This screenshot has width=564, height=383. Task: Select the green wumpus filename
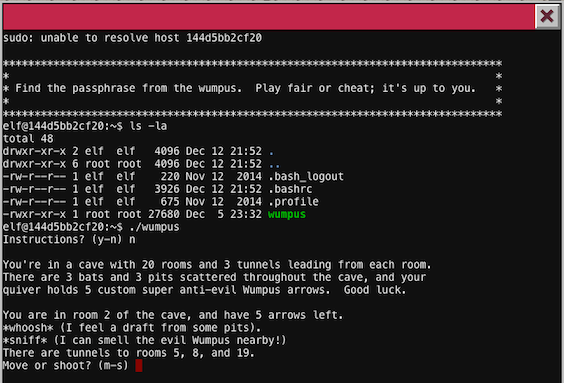click(x=287, y=215)
